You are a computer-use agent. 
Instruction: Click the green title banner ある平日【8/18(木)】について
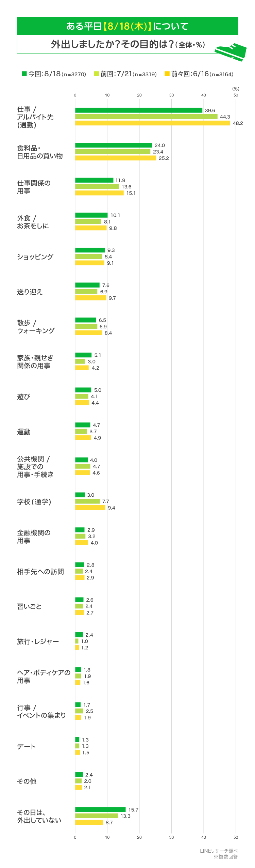(128, 26)
